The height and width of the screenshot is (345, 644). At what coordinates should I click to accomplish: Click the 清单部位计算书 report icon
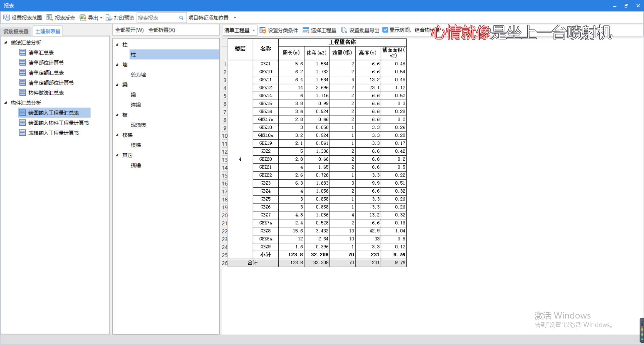click(22, 62)
